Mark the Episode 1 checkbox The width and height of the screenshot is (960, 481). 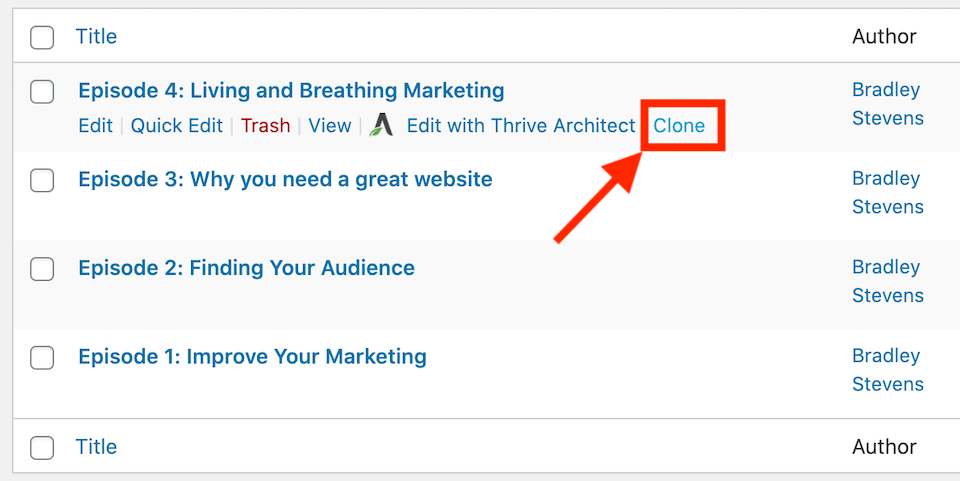42,358
